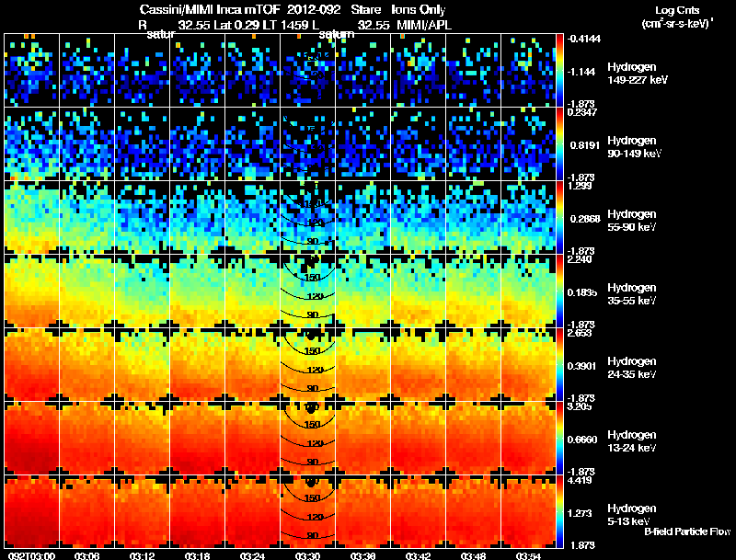Click the Hydrogen 149-227 keV panel at 03:00

[32, 71]
